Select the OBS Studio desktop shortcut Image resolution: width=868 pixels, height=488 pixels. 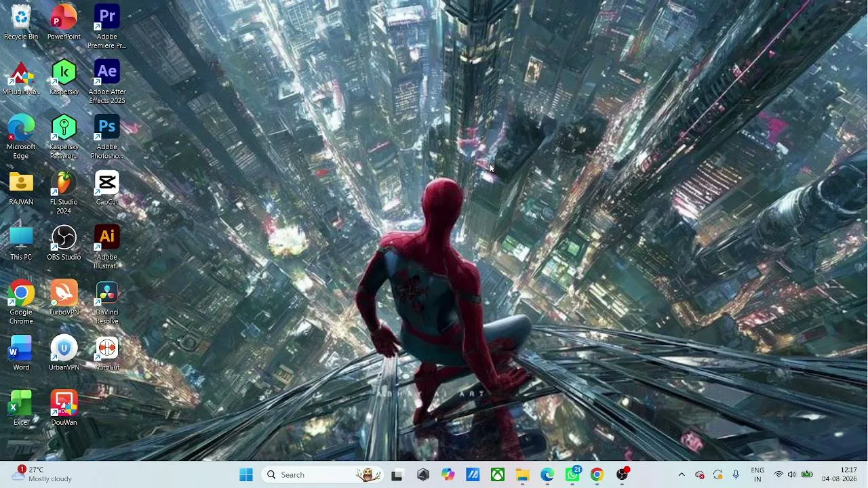point(64,243)
